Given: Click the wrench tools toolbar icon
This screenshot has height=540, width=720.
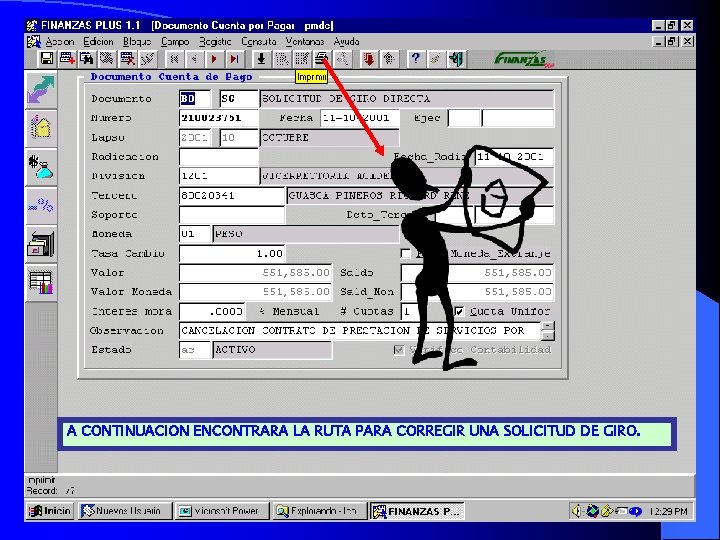Looking at the screenshot, I should 342,59.
